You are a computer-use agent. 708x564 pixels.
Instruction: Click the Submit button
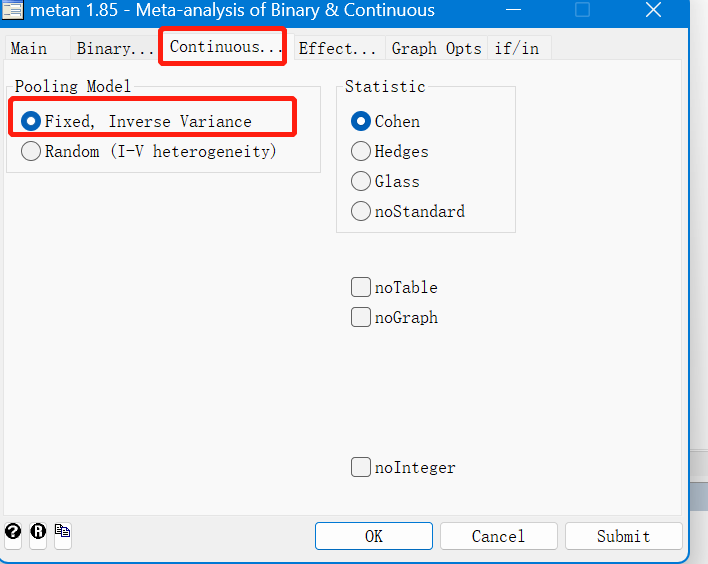pyautogui.click(x=624, y=536)
